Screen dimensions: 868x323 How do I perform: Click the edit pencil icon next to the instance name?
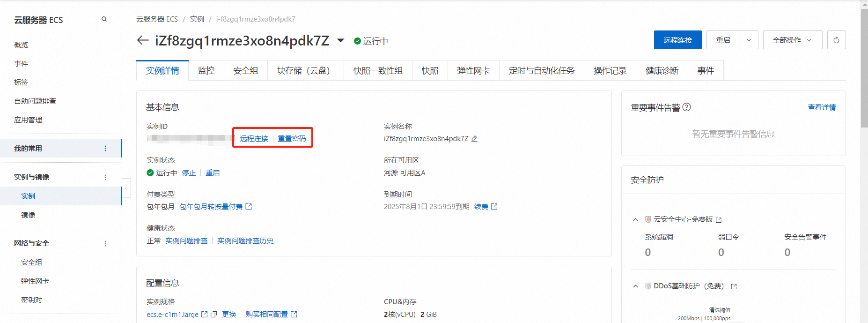click(474, 138)
